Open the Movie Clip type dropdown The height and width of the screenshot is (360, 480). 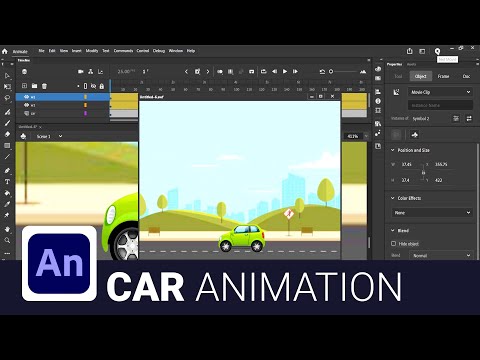(440, 92)
